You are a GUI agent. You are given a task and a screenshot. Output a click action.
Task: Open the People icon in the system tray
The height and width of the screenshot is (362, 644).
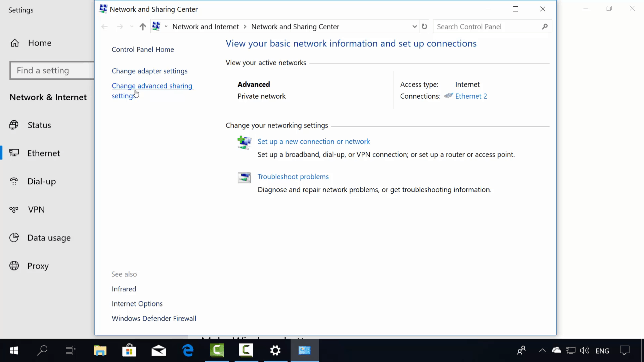(522, 350)
